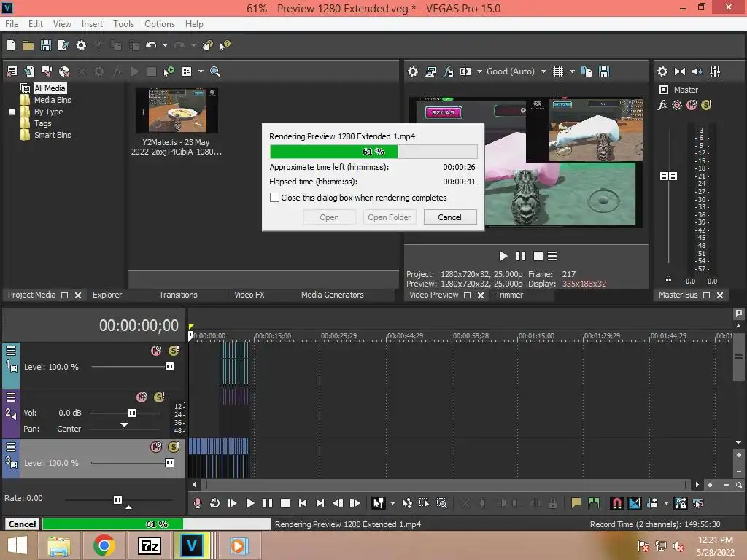Cancel rendering in the dialog box
747x560 pixels.
tap(449, 217)
